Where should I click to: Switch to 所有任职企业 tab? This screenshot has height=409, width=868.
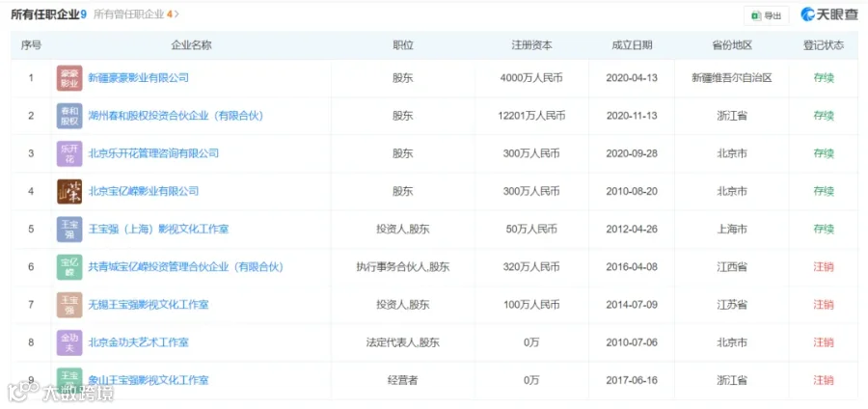pyautogui.click(x=49, y=14)
